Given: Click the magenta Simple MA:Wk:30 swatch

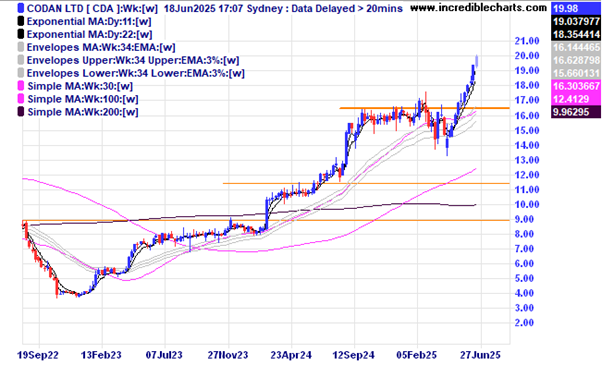Looking at the screenshot, I should (21, 86).
